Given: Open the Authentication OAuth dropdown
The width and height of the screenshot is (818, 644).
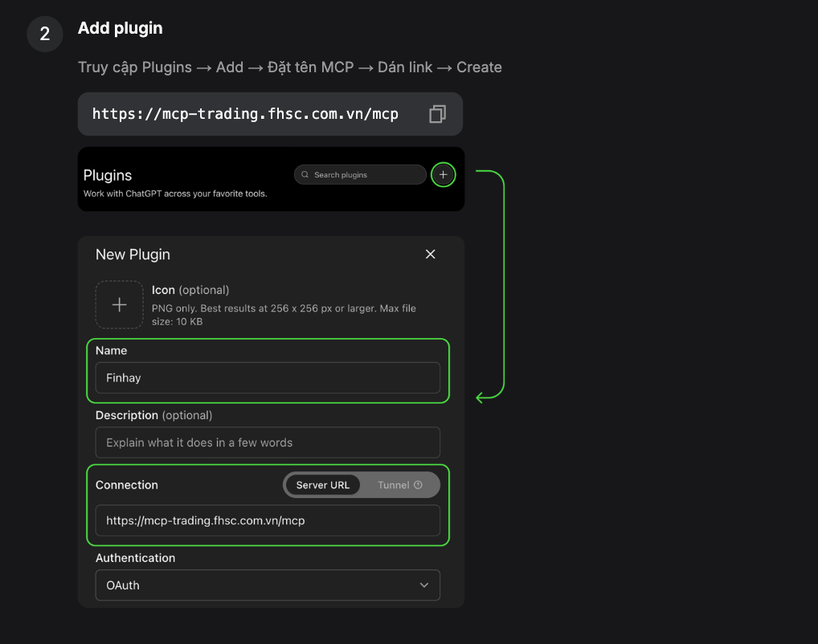Looking at the screenshot, I should click(268, 585).
